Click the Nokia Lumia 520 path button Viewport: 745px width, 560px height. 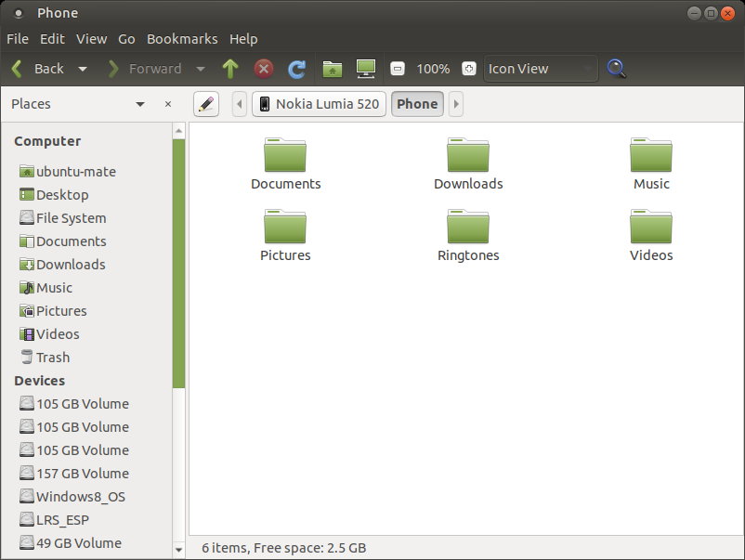click(319, 104)
